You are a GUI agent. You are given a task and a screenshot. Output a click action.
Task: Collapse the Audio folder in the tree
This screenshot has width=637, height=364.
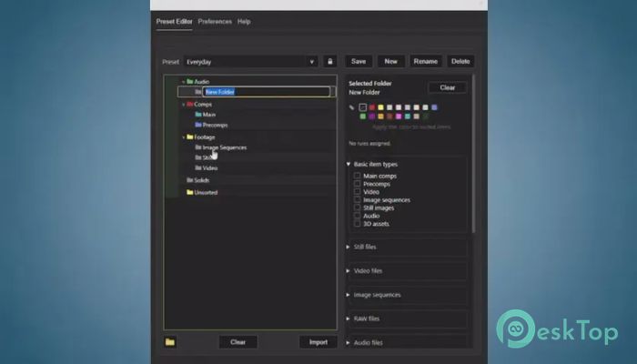(183, 82)
